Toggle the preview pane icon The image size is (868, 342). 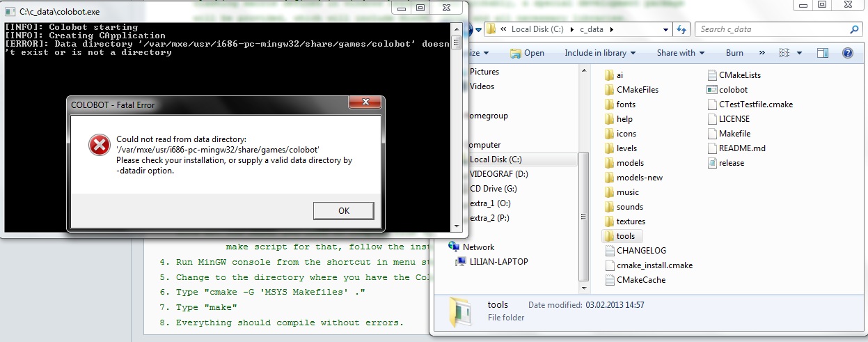pos(823,53)
